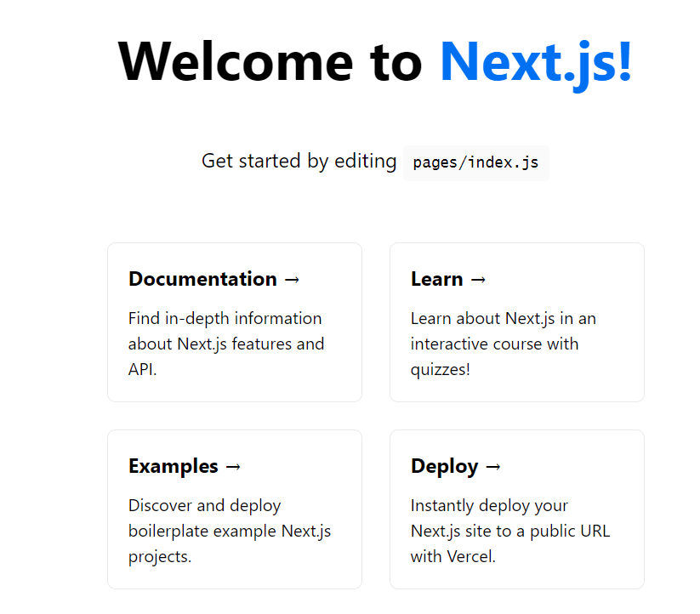Click the arrow beside Examples
Viewport: 700px width, 614px height.
[x=233, y=467]
